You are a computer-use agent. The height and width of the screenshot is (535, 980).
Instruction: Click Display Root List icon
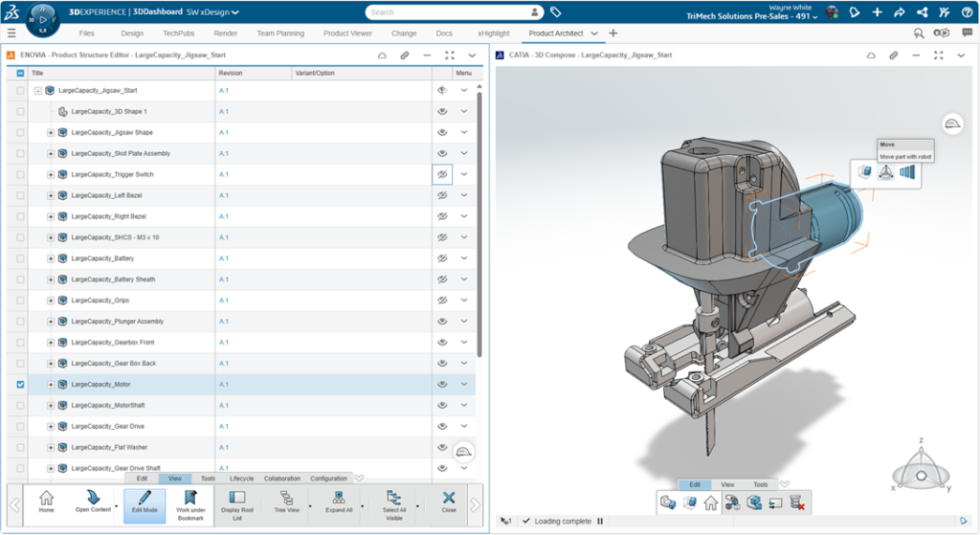pos(237,499)
